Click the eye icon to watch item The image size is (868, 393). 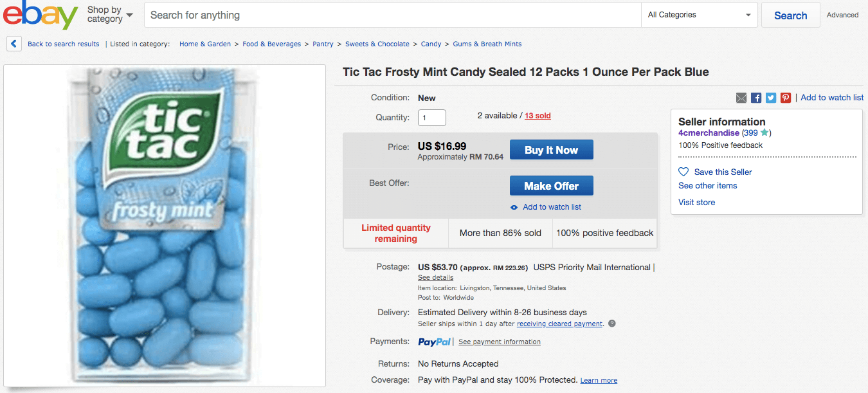pos(514,207)
